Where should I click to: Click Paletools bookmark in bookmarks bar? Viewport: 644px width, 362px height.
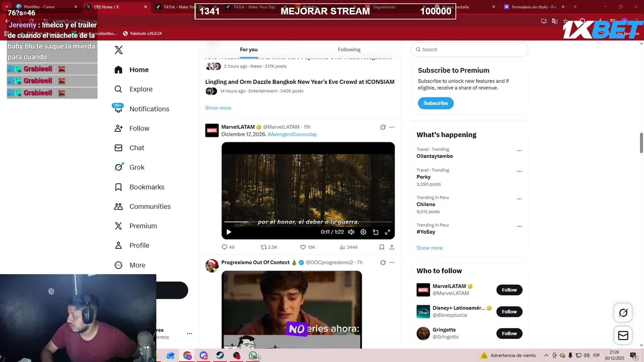coord(142,33)
